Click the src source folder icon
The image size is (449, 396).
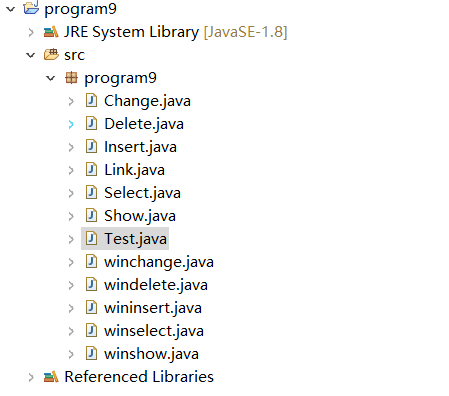[51, 54]
